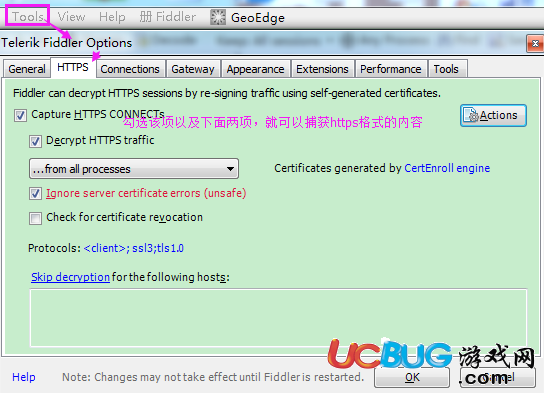Image resolution: width=544 pixels, height=393 pixels.
Task: Open the Tools options tab
Action: click(447, 69)
